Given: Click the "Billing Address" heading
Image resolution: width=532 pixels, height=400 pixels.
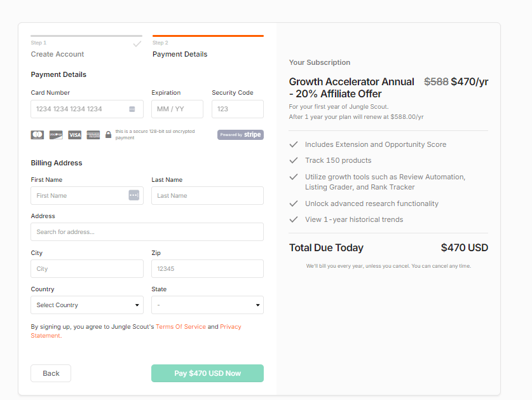Looking at the screenshot, I should 57,163.
